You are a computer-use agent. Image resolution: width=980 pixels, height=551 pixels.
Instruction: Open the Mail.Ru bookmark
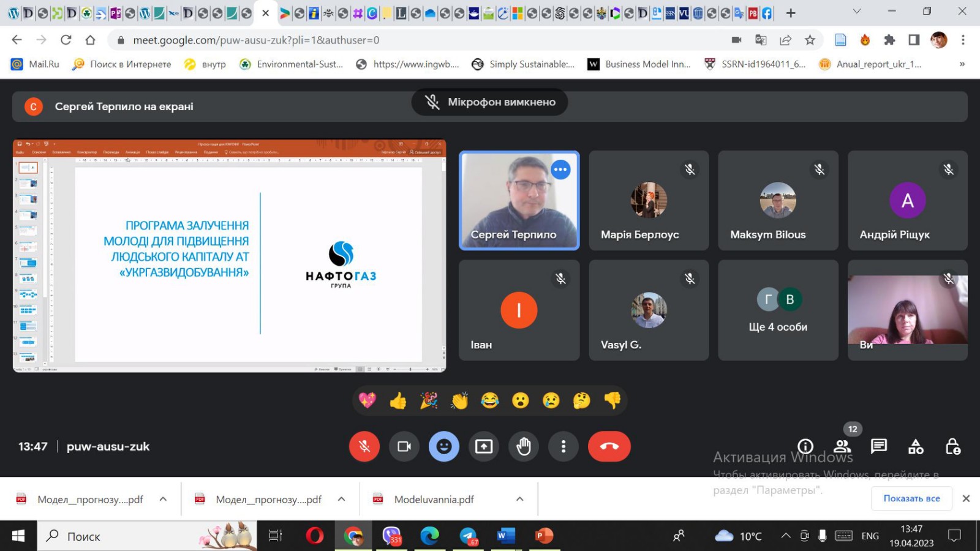pos(36,64)
